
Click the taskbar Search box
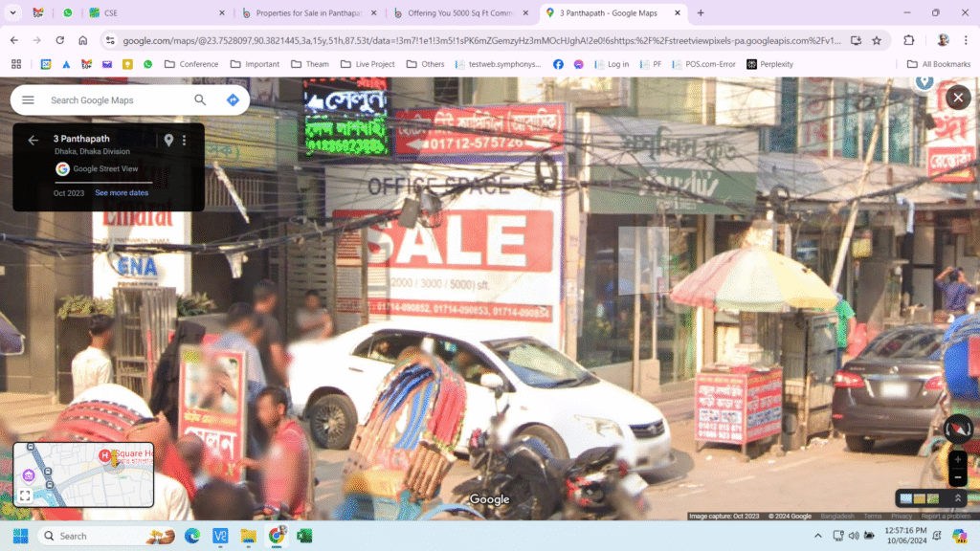[107, 536]
